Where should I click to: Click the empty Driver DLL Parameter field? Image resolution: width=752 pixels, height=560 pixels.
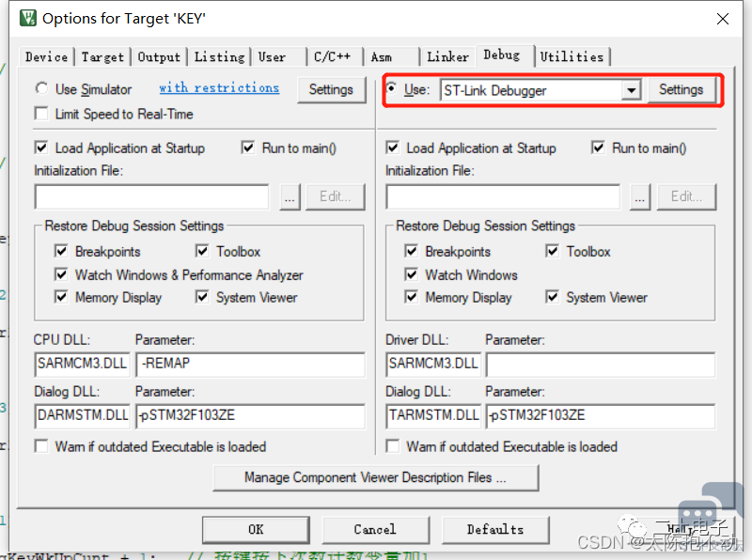click(x=601, y=364)
